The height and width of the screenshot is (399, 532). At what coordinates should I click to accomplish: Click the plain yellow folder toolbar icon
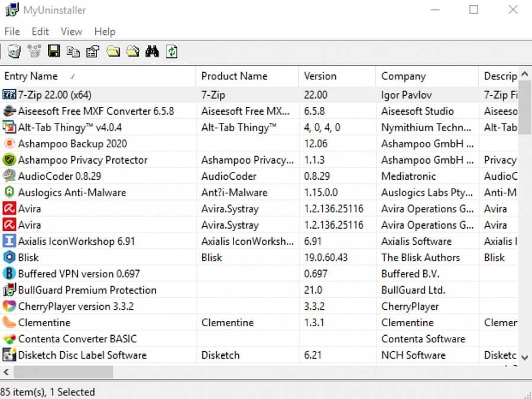click(113, 52)
